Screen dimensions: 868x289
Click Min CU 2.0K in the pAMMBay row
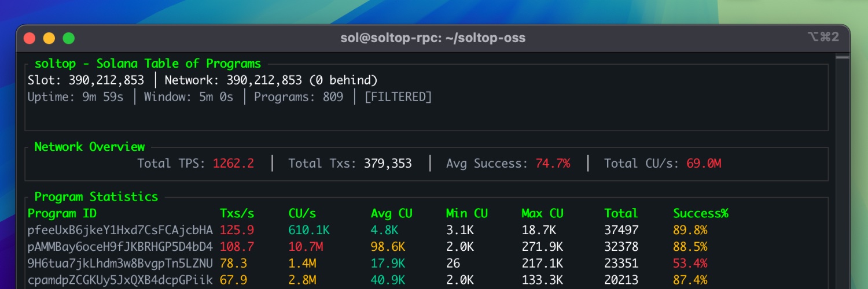click(x=460, y=247)
